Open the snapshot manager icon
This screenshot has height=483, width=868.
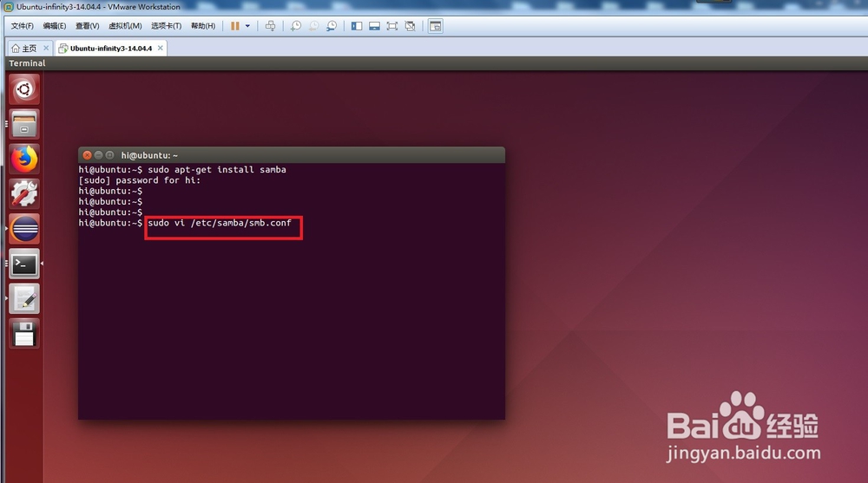tap(332, 26)
